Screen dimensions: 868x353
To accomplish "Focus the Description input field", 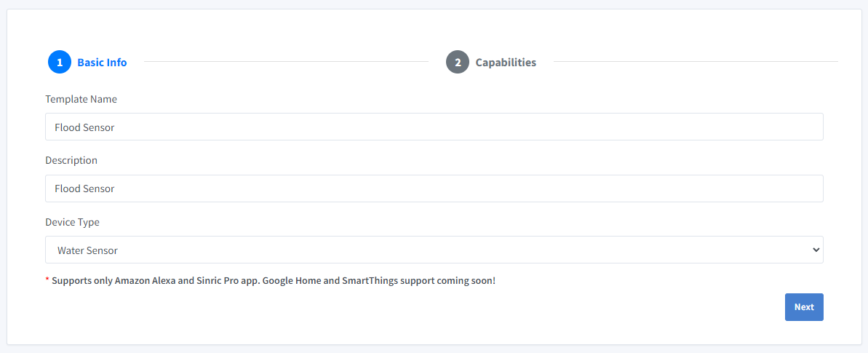I will point(434,189).
